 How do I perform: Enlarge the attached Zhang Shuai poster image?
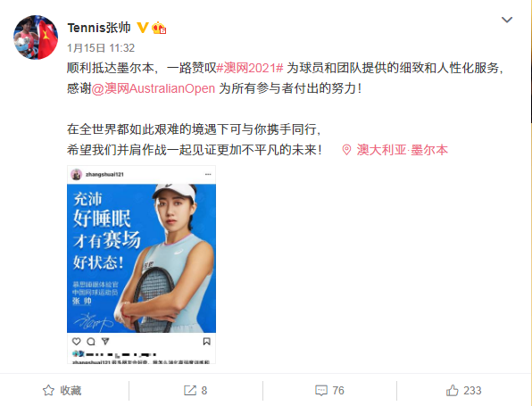(142, 264)
